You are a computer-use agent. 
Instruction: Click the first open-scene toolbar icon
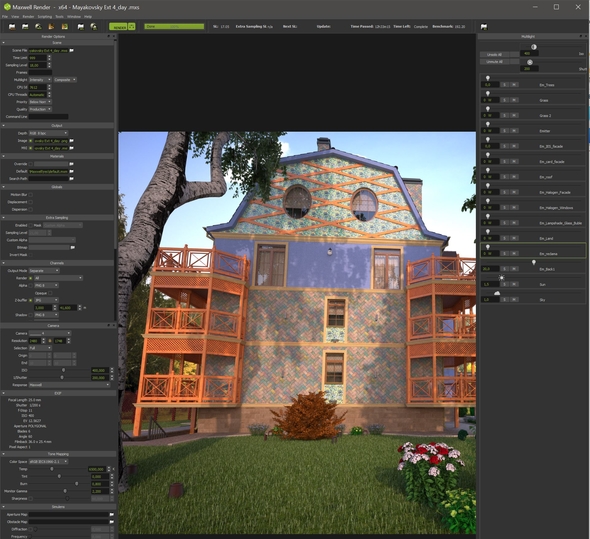12,27
